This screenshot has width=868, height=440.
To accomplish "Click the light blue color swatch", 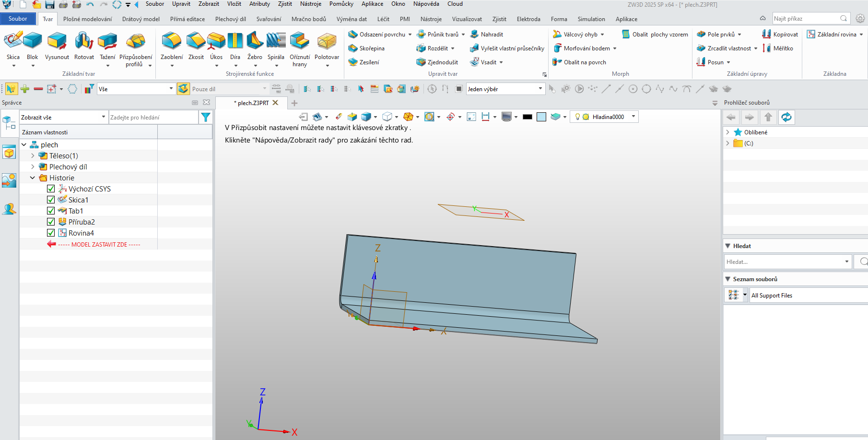I will point(541,117).
